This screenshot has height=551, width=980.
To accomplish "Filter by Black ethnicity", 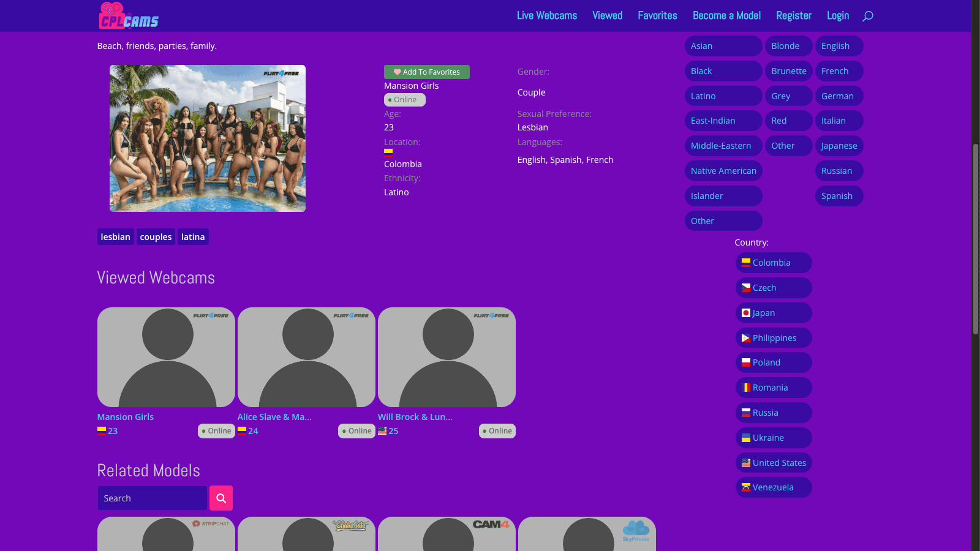I will point(723,71).
